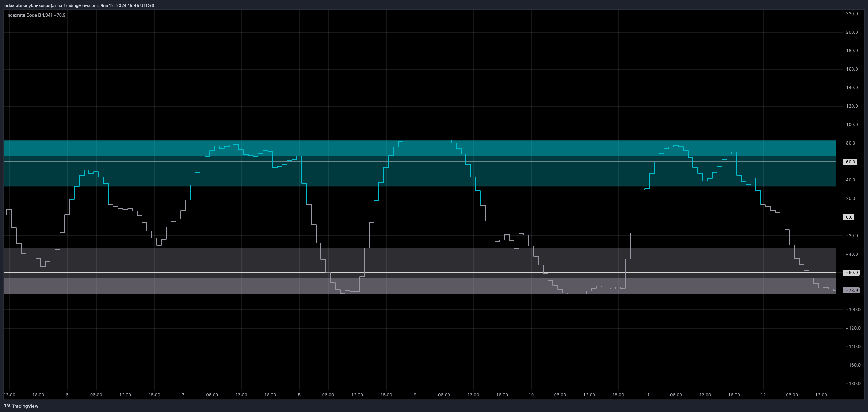
Task: Click the day 9 label on time axis
Action: click(415, 395)
